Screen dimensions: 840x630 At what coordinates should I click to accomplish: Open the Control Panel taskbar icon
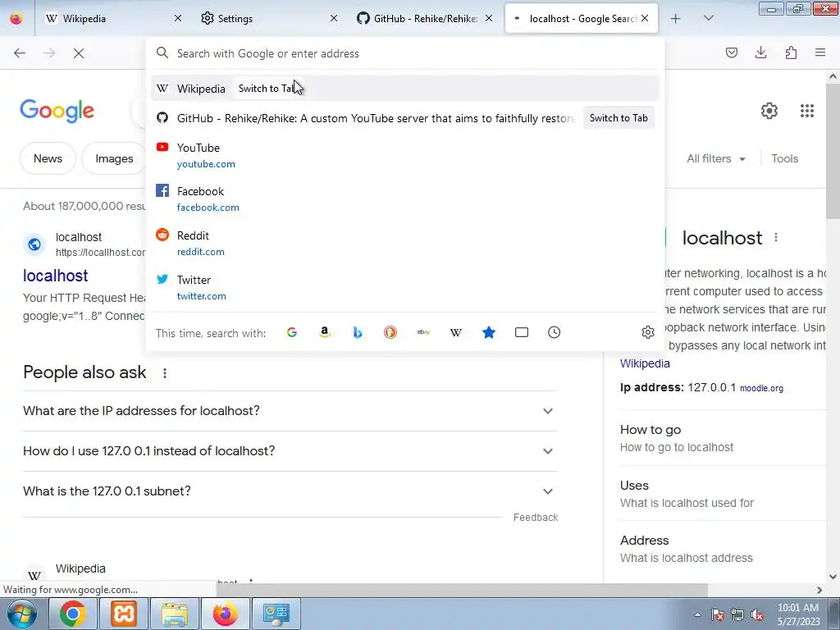(276, 614)
